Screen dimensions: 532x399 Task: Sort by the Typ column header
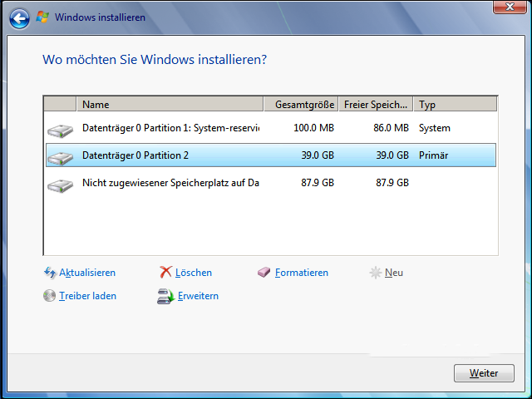coord(456,104)
